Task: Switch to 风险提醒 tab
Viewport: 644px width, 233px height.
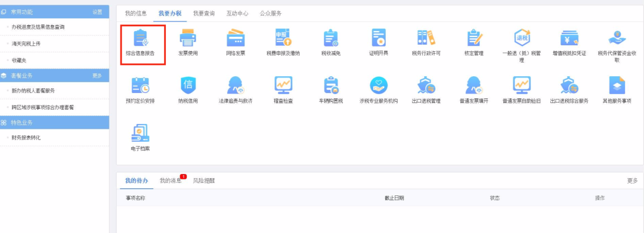Action: (204, 181)
